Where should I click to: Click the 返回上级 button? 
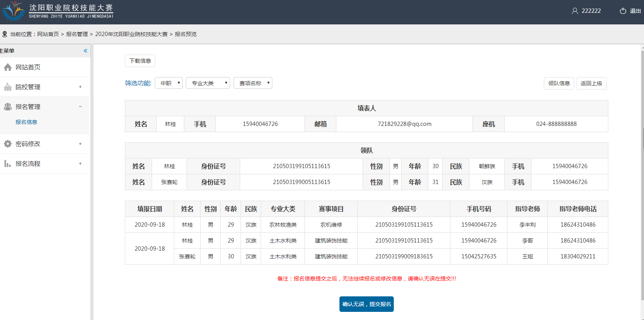(x=591, y=83)
